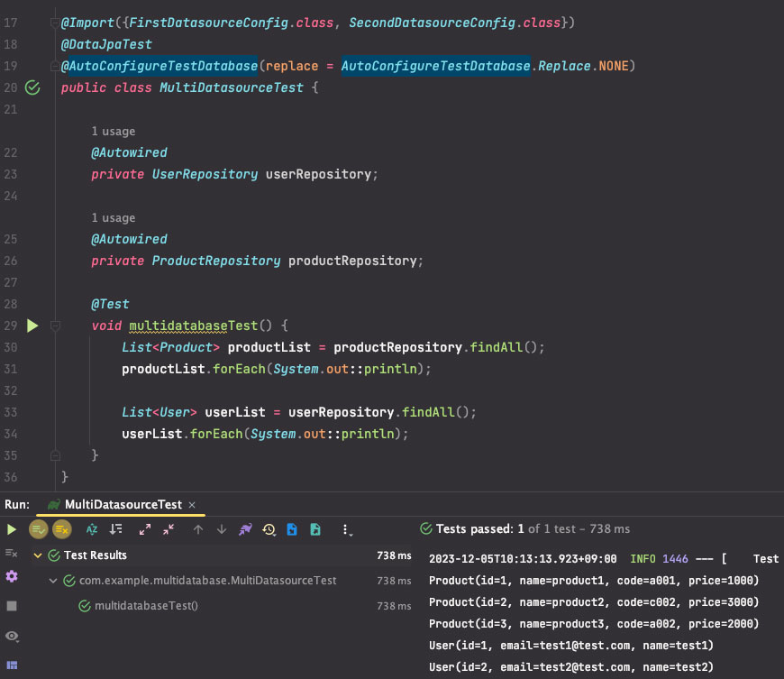Viewport: 784px width, 679px height.
Task: Open run configuration settings gear
Action: tap(12, 576)
